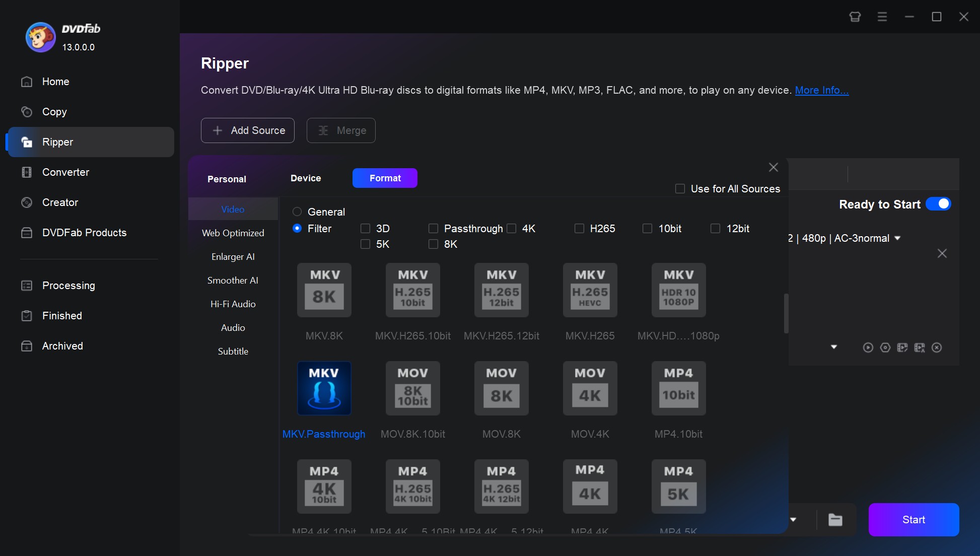Switch to the Personal tab
This screenshot has width=980, height=556.
pyautogui.click(x=227, y=179)
